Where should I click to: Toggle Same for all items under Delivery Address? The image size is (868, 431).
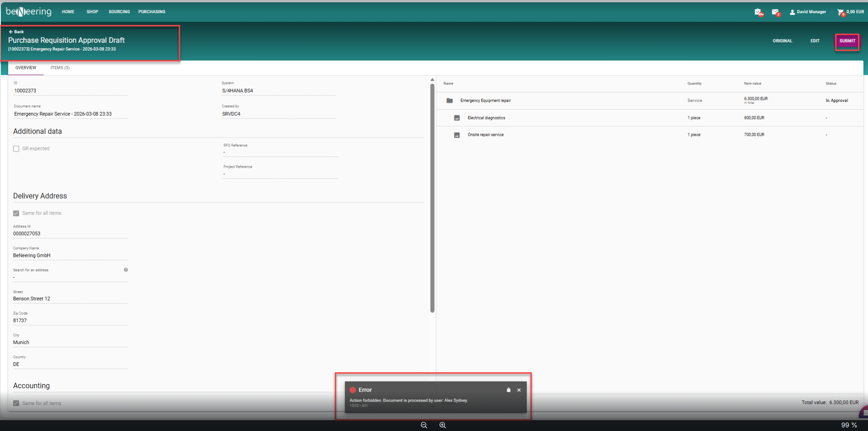click(16, 213)
